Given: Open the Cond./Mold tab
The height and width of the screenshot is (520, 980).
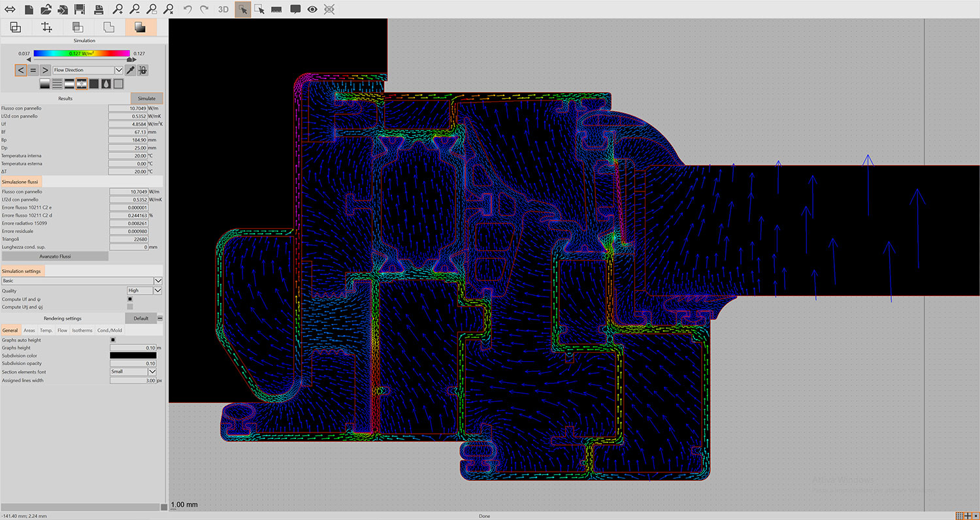Looking at the screenshot, I should tap(108, 330).
